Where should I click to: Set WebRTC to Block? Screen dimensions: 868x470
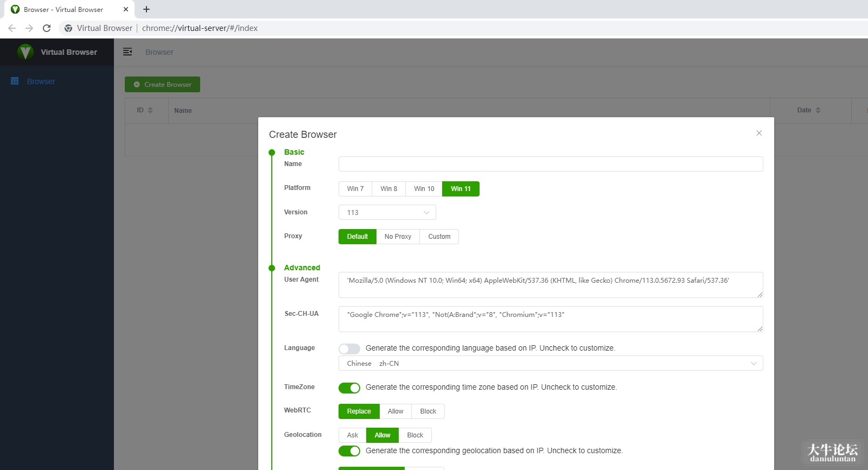428,411
